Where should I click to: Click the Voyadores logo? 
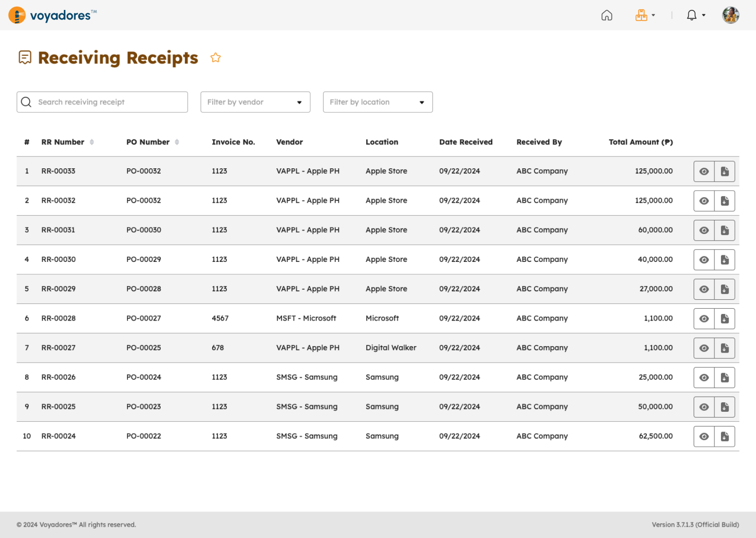[x=52, y=15]
